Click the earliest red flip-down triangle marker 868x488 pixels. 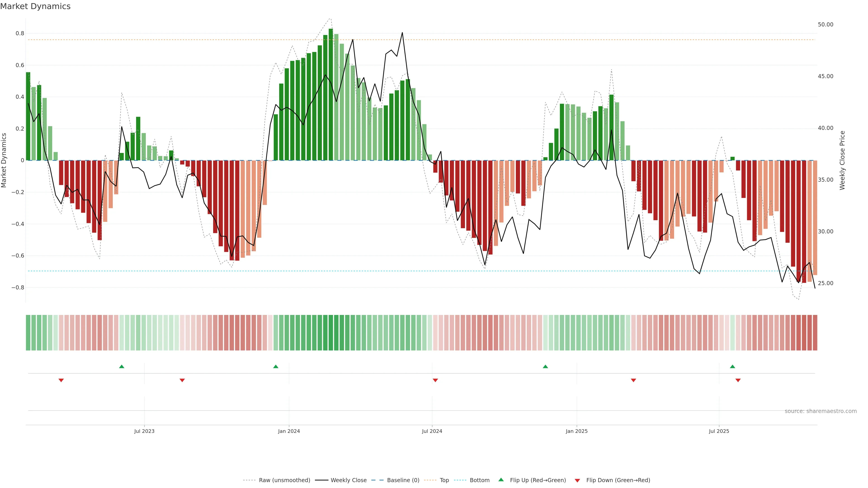[x=61, y=380]
